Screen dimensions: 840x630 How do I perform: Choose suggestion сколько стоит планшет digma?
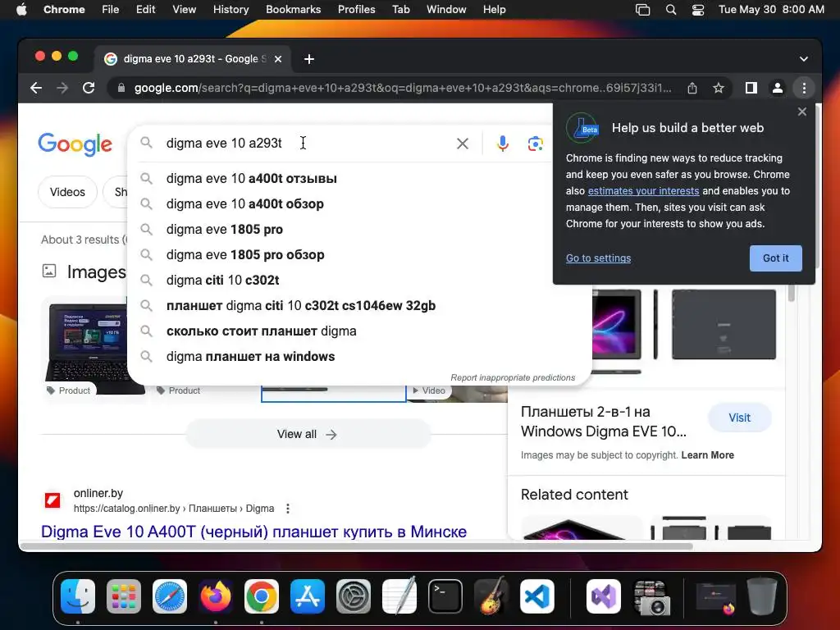click(x=359, y=331)
